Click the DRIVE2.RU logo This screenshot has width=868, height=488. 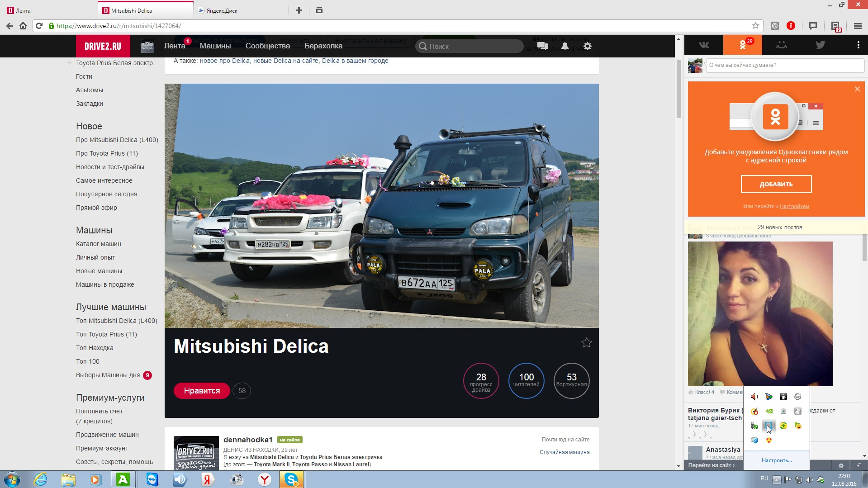(103, 46)
